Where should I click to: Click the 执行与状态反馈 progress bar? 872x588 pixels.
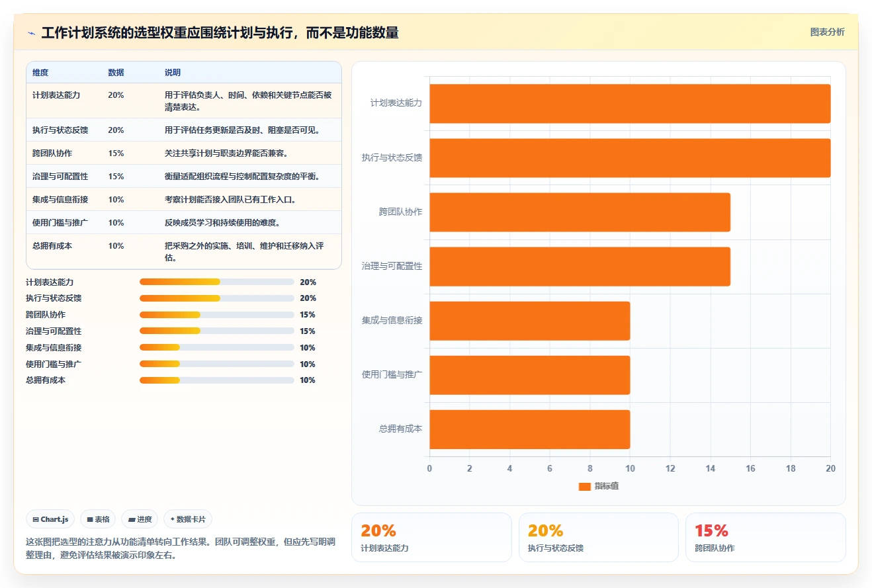(x=217, y=298)
